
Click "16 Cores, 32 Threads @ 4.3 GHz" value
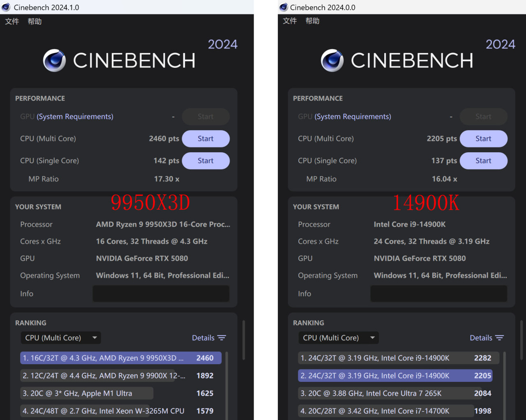152,241
